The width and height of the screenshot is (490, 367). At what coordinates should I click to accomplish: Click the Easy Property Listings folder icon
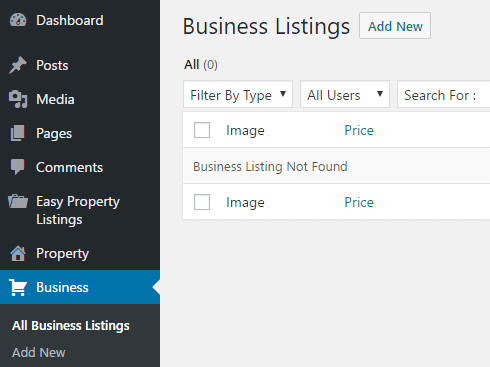click(x=18, y=201)
